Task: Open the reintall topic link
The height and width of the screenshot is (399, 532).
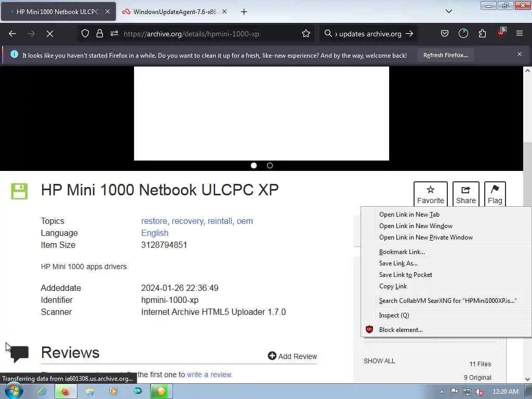Action: (x=220, y=221)
